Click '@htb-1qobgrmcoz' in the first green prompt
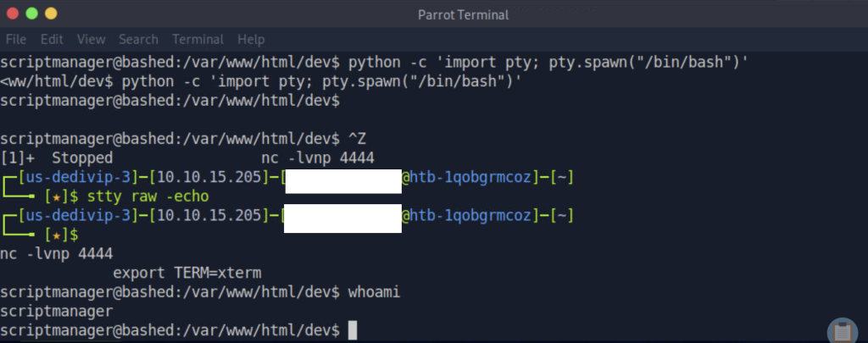Image resolution: width=868 pixels, height=343 pixels. [x=467, y=178]
